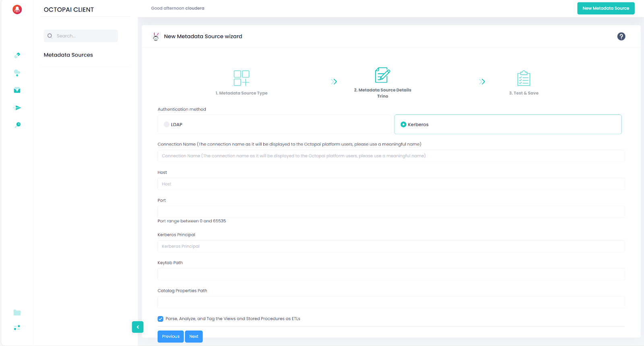Focus the Catalog Properties Path input field
This screenshot has width=644, height=346.
391,302
